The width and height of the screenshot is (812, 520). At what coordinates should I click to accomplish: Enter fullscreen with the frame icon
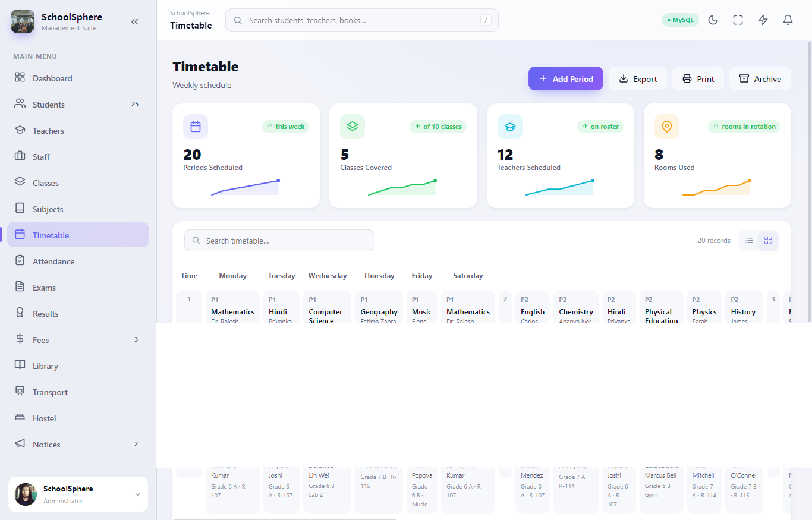pyautogui.click(x=738, y=20)
